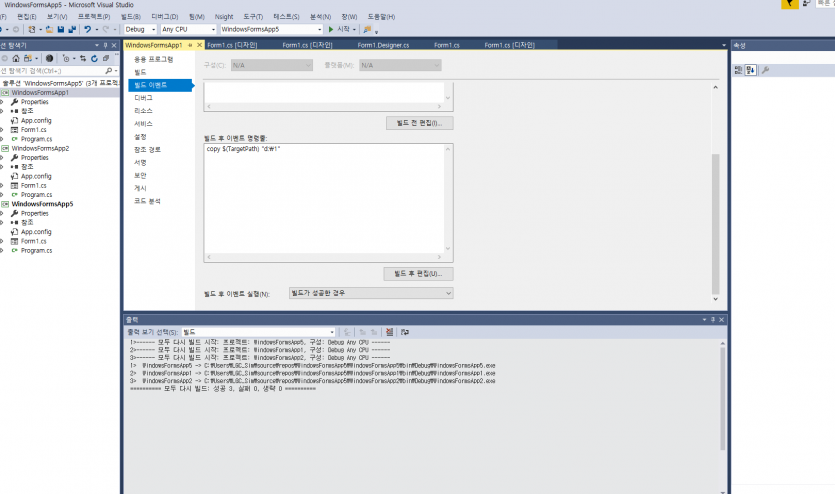Open the Project menu
Image resolution: width=835 pixels, height=494 pixels.
(94, 17)
